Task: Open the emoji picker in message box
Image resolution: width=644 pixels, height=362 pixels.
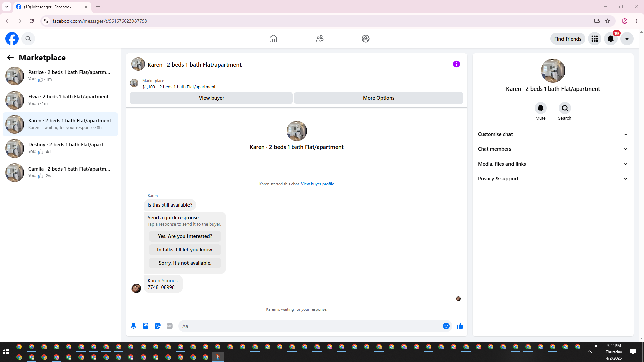Action: [446, 326]
